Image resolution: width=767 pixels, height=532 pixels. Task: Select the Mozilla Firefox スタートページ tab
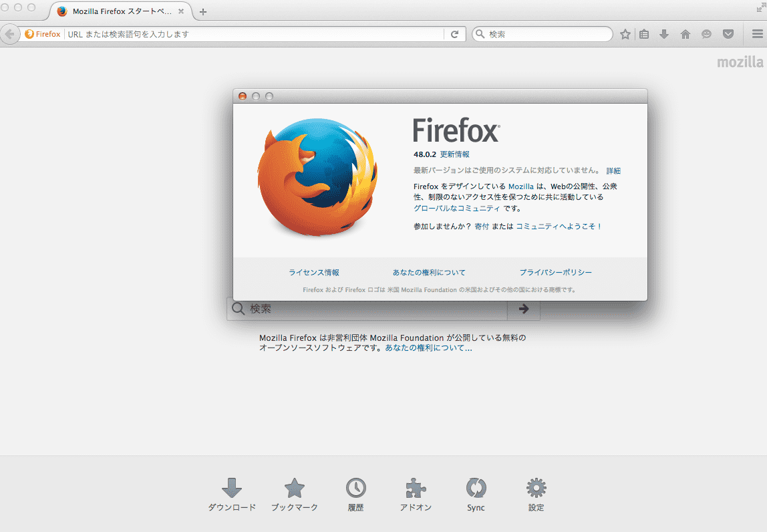pos(120,11)
